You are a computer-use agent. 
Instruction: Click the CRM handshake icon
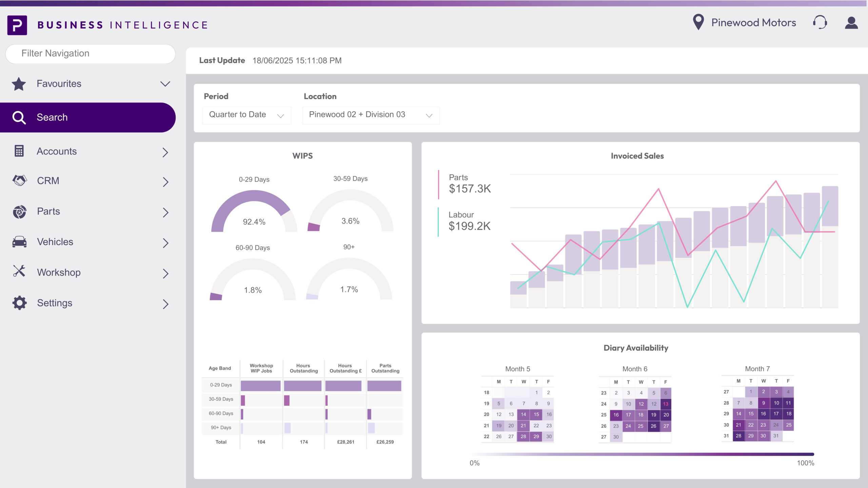pyautogui.click(x=20, y=180)
